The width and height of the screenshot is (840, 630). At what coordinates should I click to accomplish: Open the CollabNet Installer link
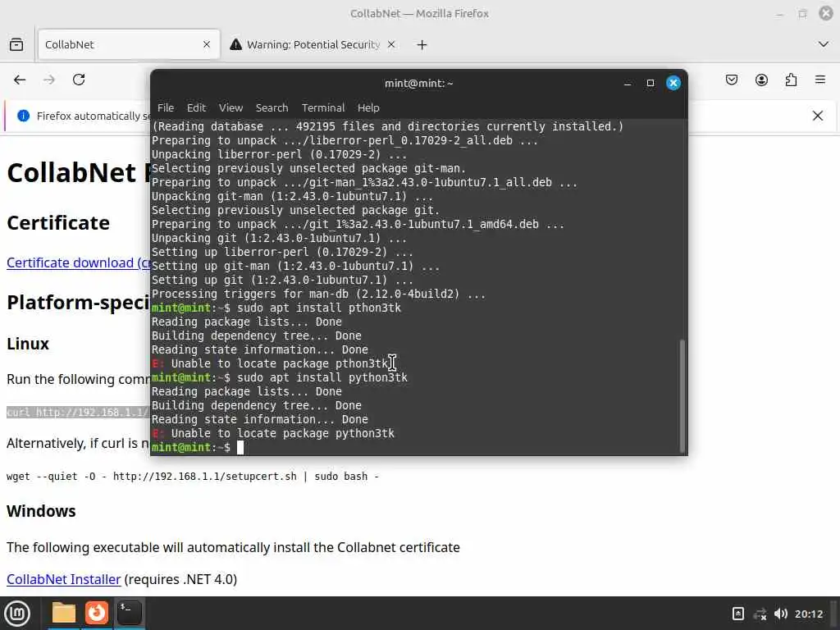64,580
